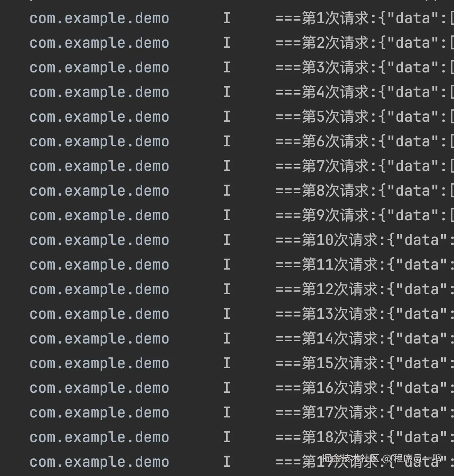Click the 第12次请求 log message
Image resolution: width=454 pixels, height=476 pixels.
[365, 289]
